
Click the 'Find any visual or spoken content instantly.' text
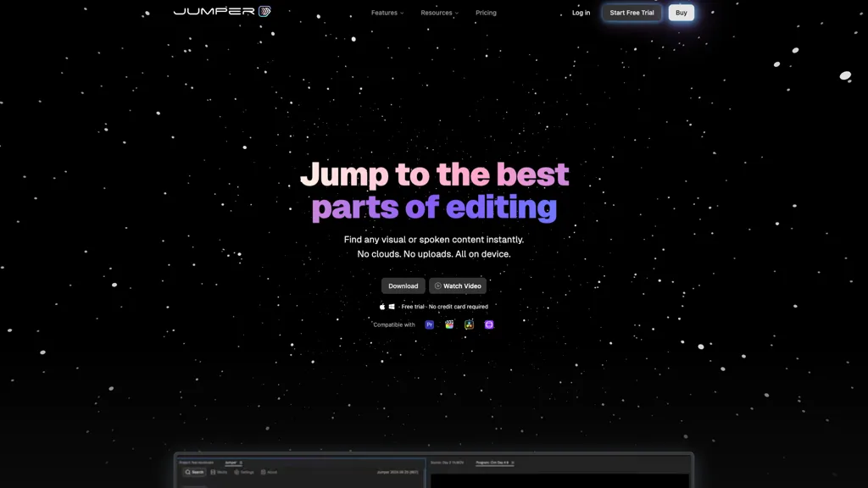pos(434,240)
